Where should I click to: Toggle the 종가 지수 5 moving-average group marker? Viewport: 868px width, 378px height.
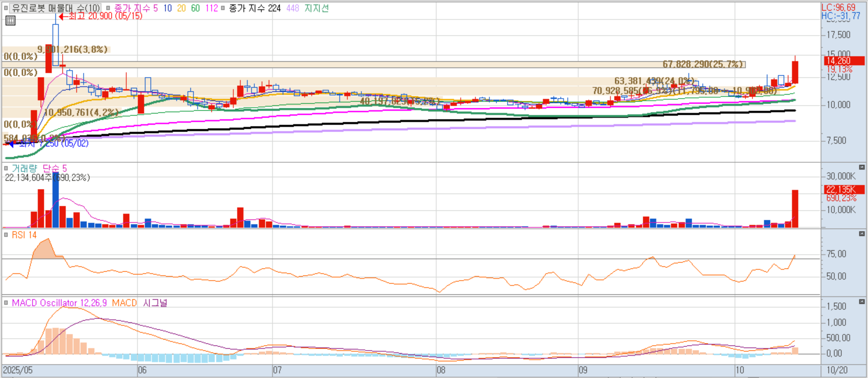tap(108, 8)
